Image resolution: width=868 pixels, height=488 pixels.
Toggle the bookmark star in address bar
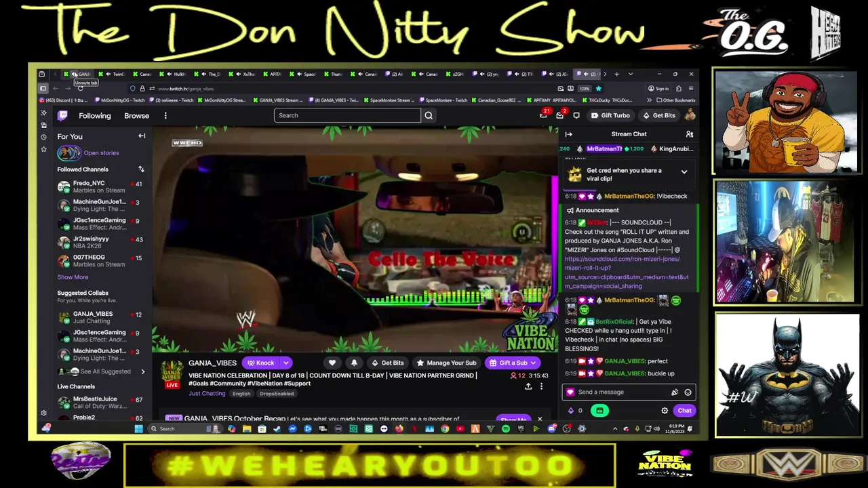tap(598, 88)
